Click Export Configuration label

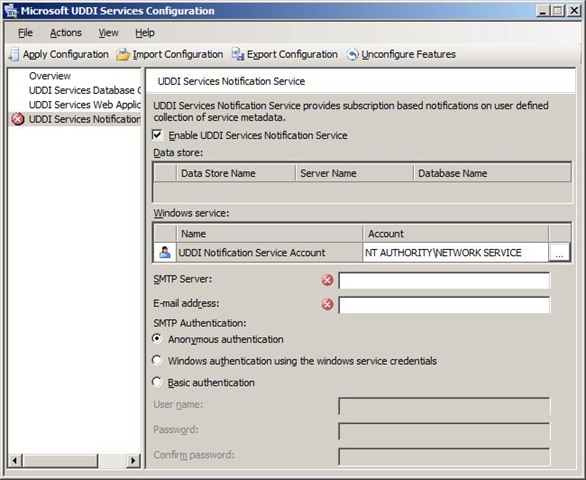point(292,55)
